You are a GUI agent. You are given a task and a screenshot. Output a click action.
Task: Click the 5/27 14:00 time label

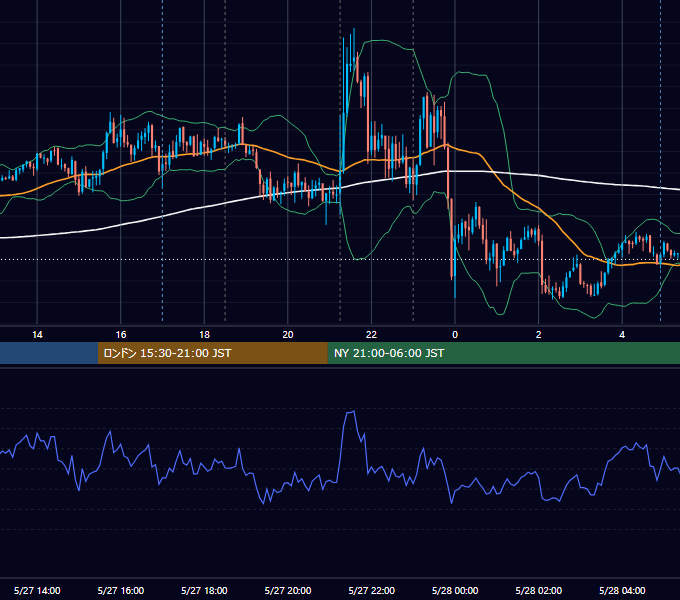point(37,590)
